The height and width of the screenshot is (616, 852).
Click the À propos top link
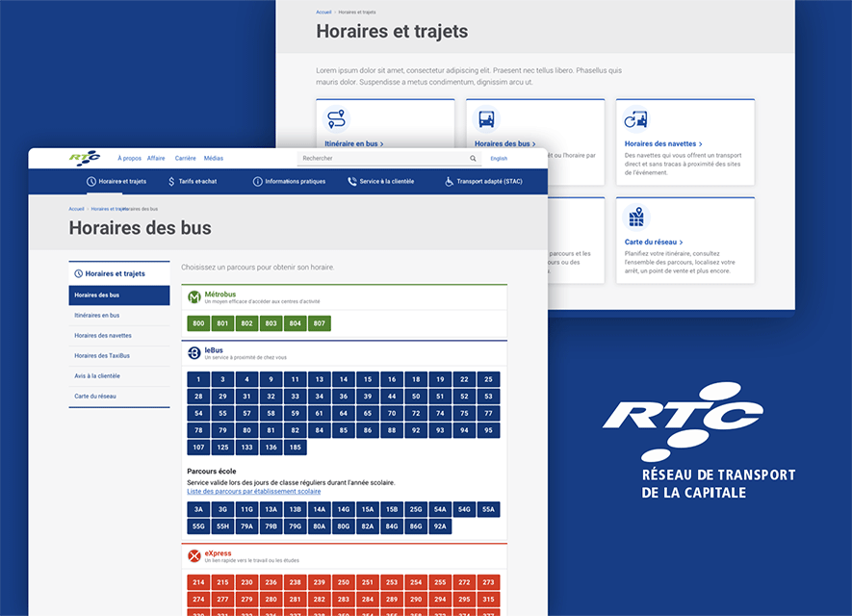129,158
